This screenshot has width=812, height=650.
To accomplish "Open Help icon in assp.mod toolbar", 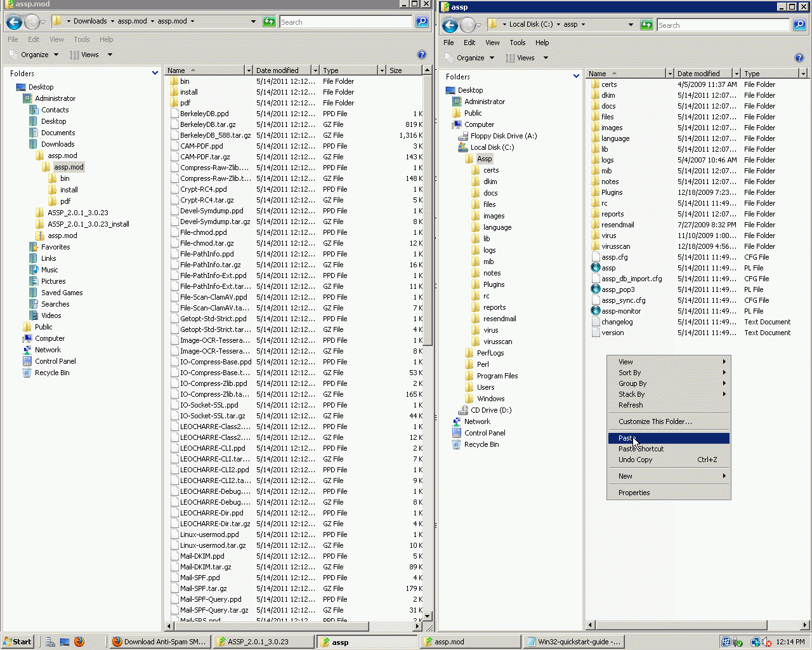I will click(x=422, y=55).
